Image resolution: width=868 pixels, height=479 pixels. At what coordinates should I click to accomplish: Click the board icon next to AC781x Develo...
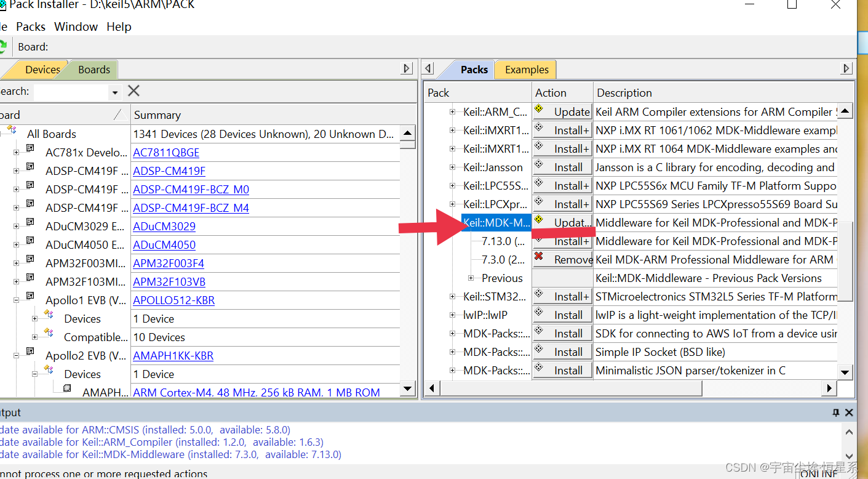tap(30, 148)
